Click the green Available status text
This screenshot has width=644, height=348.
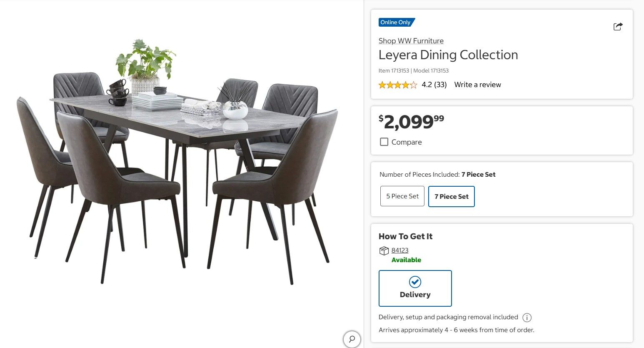click(406, 260)
